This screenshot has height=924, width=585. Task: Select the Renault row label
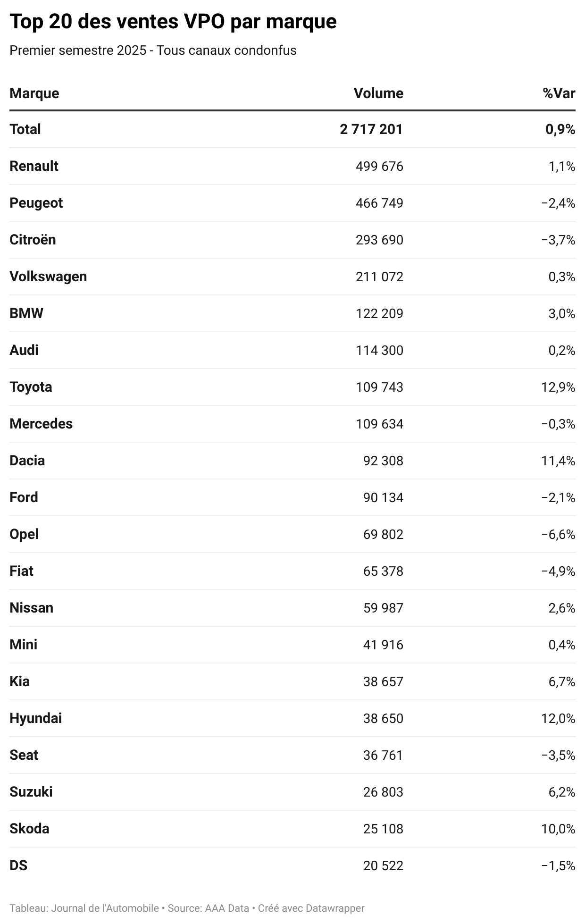[x=34, y=166]
